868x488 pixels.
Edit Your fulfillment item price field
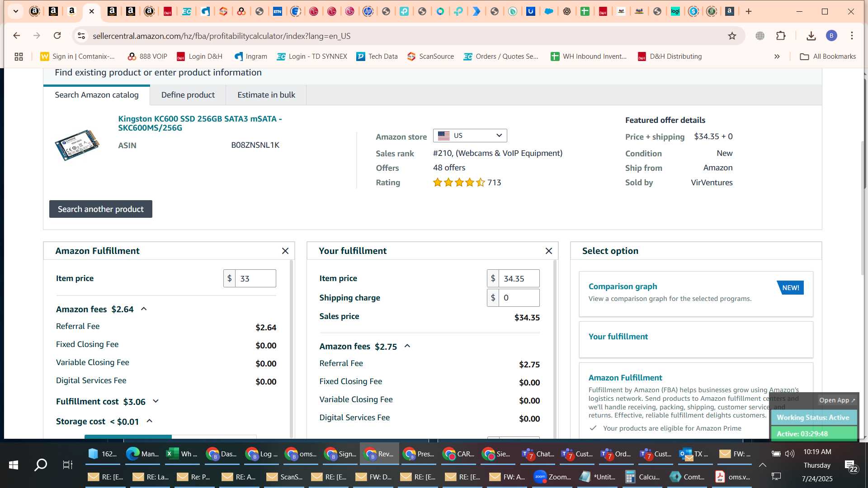point(519,278)
